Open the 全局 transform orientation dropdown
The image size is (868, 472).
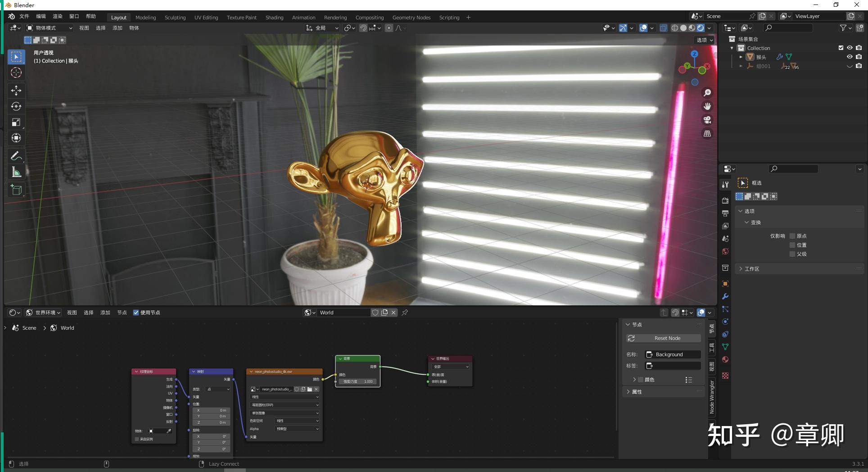coord(322,28)
